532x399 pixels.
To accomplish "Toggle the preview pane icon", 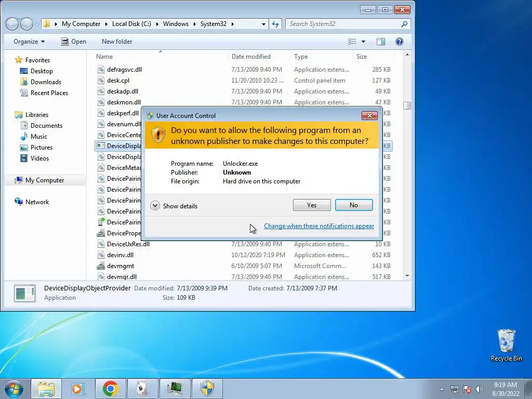I will (x=381, y=42).
